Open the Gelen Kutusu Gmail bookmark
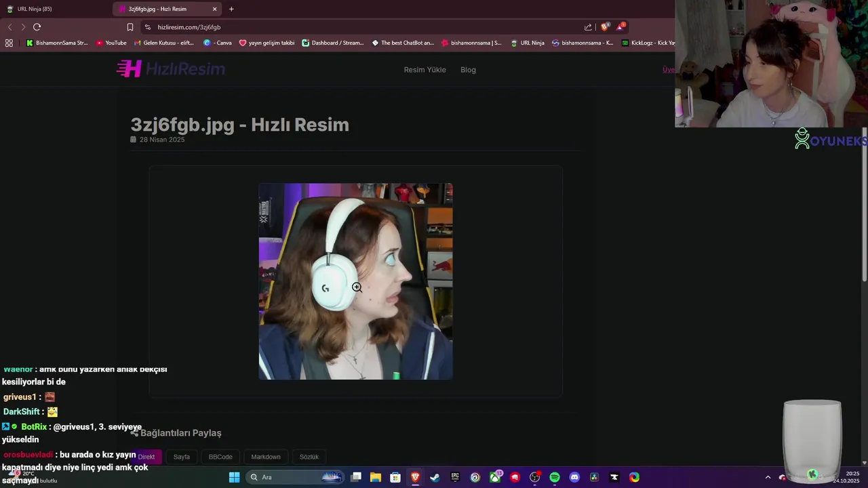The image size is (868, 488). point(164,43)
